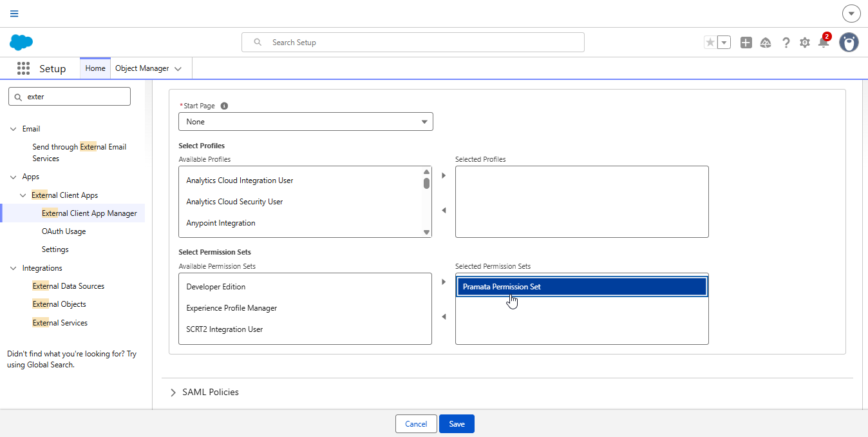Remove profile with left arrow in Select Profiles

tap(444, 210)
